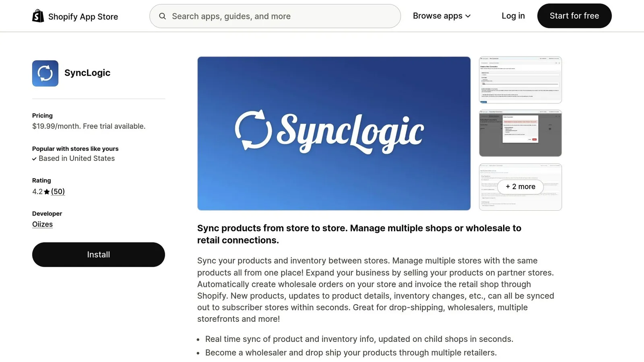
Task: Click the Sync products from store headline
Action: coord(359,234)
